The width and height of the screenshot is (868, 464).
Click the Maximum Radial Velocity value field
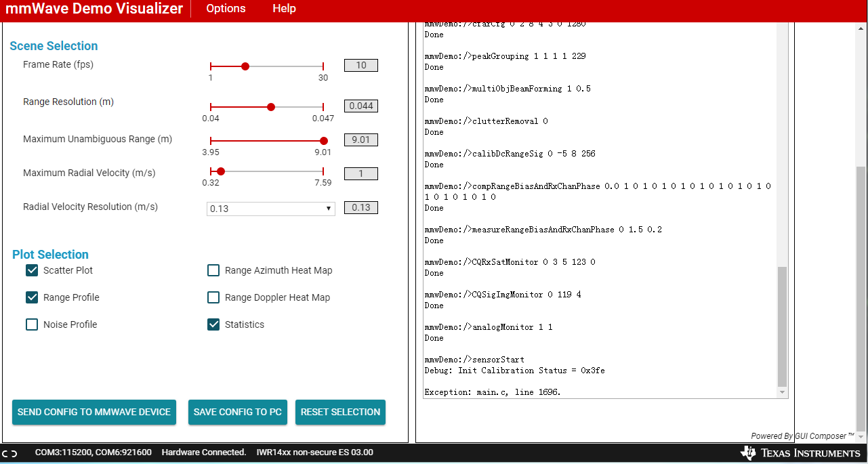(x=361, y=174)
